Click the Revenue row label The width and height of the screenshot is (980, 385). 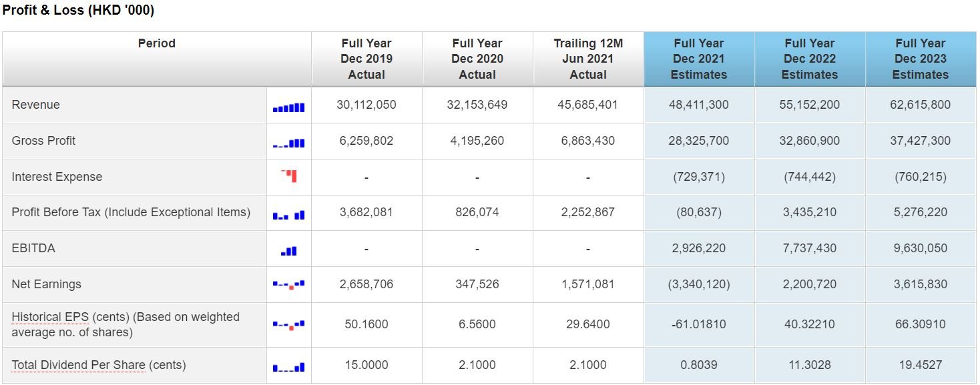click(x=35, y=105)
